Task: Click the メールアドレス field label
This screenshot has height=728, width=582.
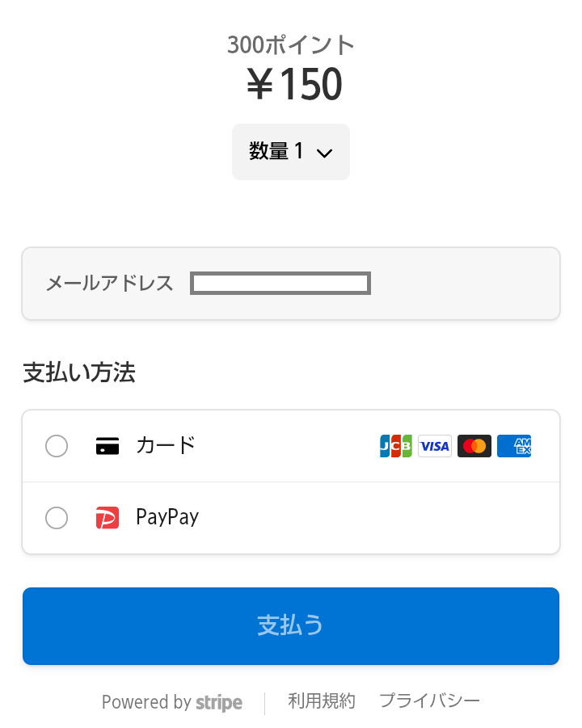Action: point(109,284)
